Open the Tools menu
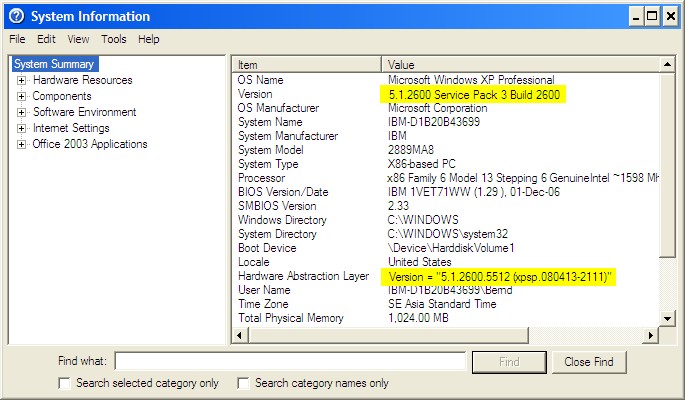This screenshot has width=685, height=400. [114, 39]
